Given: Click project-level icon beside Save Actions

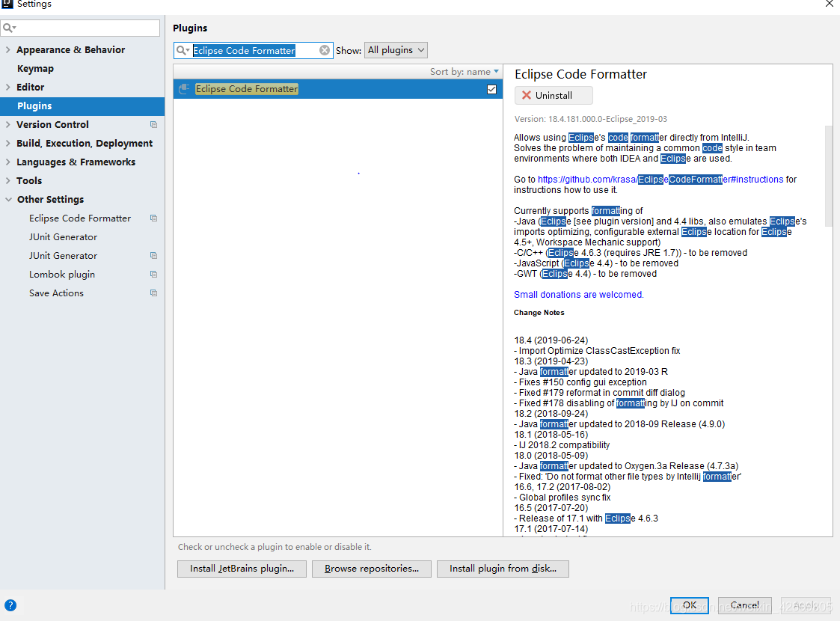Looking at the screenshot, I should tap(154, 293).
